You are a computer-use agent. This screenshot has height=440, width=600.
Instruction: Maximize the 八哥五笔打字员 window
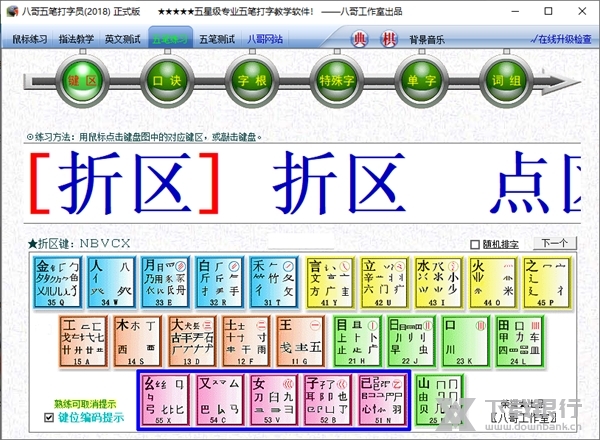pos(548,11)
